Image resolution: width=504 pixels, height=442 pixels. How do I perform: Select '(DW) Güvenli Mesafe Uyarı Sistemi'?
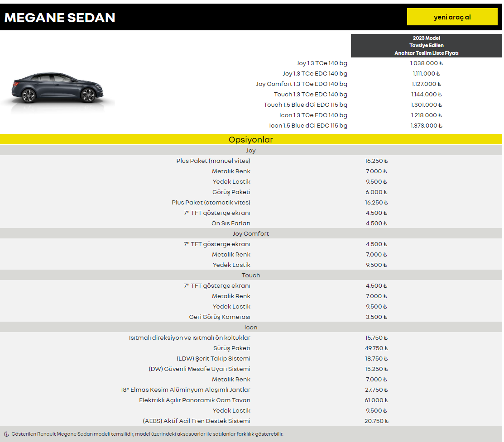tap(199, 369)
